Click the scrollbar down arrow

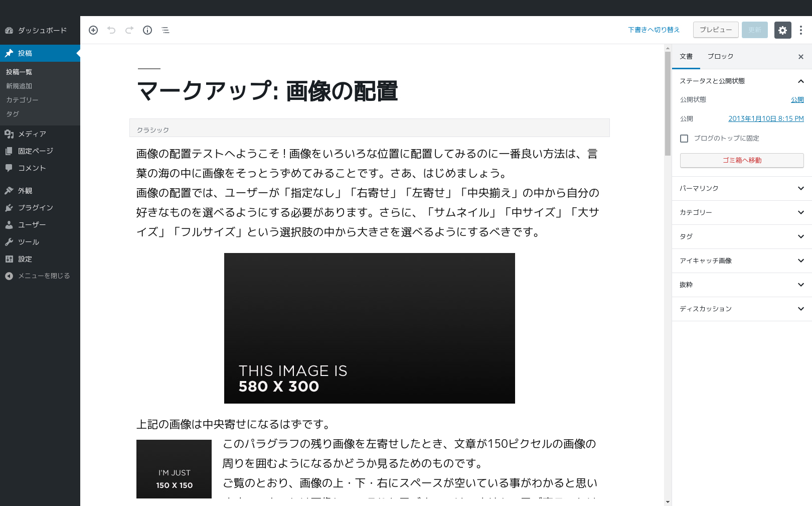[x=668, y=501]
